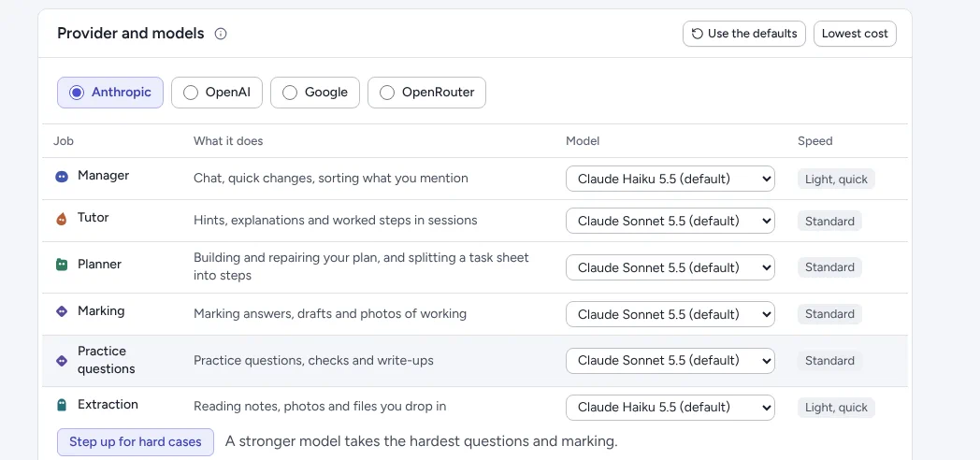Image resolution: width=980 pixels, height=460 pixels.
Task: Click the Speed column header
Action: (x=815, y=141)
